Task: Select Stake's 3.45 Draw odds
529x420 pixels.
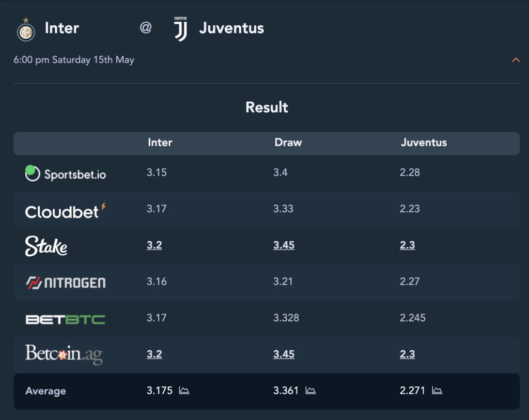Action: pos(284,245)
